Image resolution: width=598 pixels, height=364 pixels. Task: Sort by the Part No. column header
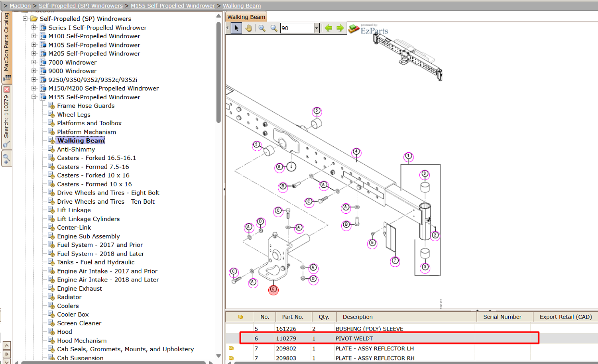[293, 317]
